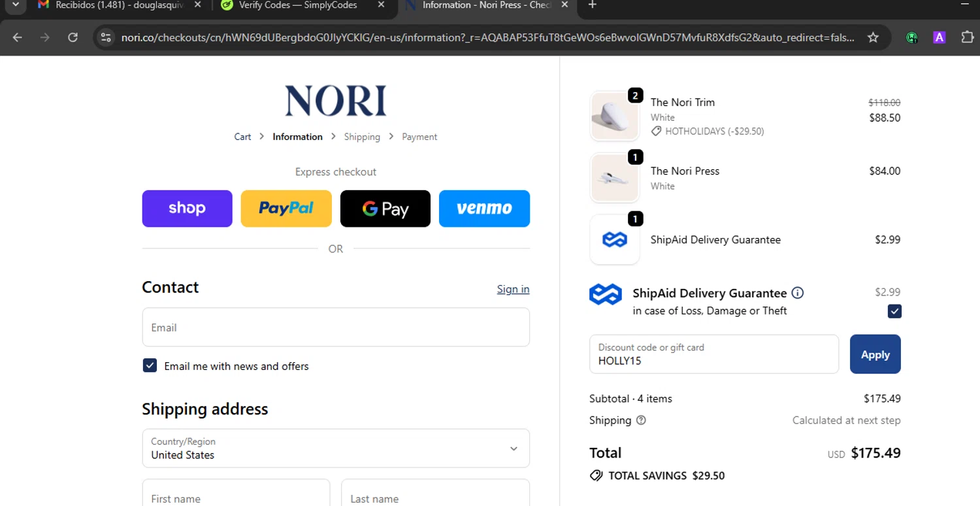Click the Payment breadcrumb step
980x506 pixels.
click(x=419, y=137)
